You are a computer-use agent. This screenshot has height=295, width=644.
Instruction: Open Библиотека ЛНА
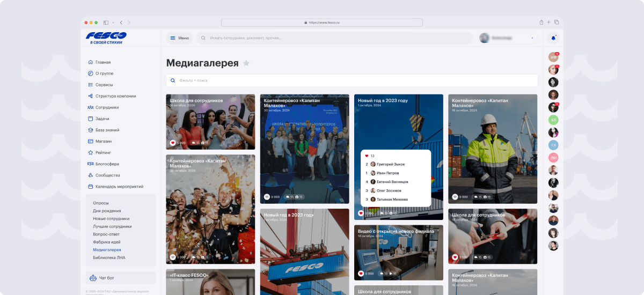coord(109,257)
